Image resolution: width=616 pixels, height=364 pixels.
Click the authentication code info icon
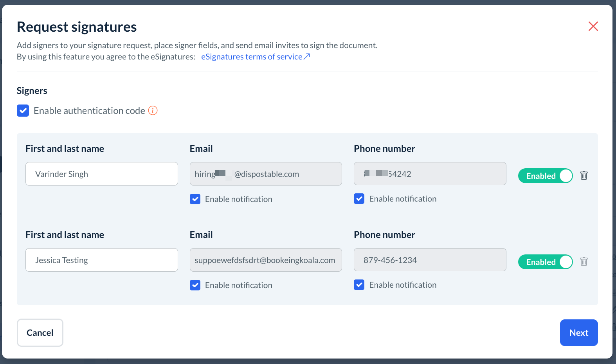[153, 111]
